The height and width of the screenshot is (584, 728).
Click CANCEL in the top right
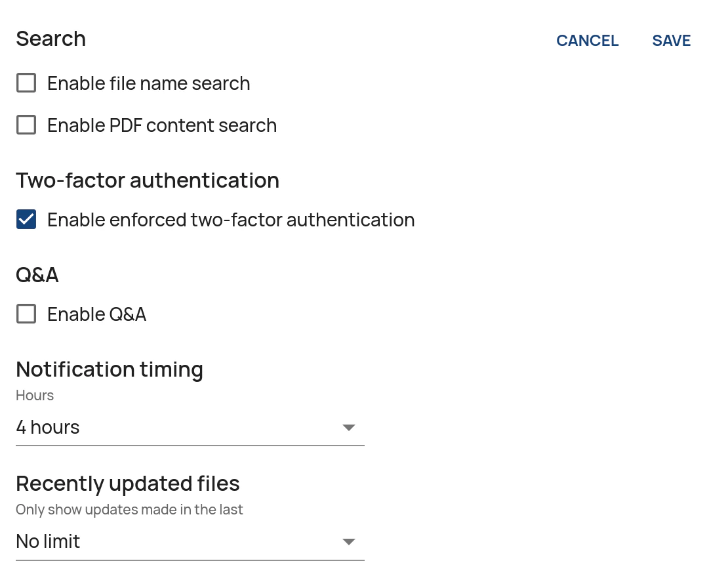tap(588, 40)
